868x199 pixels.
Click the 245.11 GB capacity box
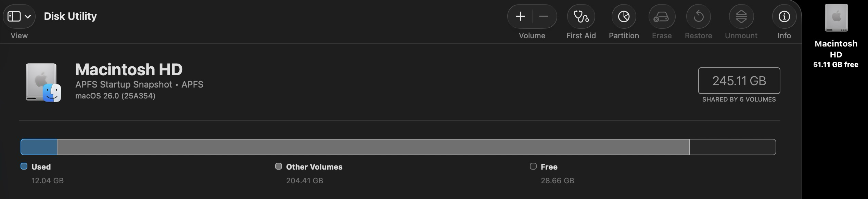coord(739,81)
